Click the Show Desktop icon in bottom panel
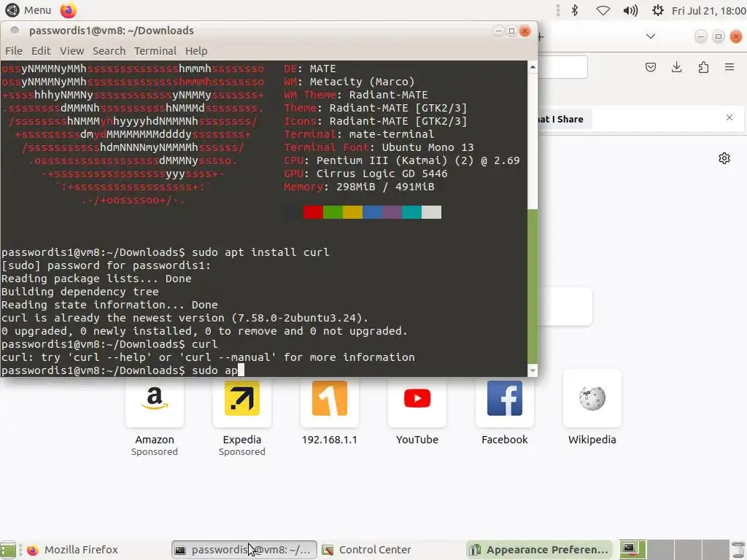Viewport: 747px width, 560px height. pos(8,550)
